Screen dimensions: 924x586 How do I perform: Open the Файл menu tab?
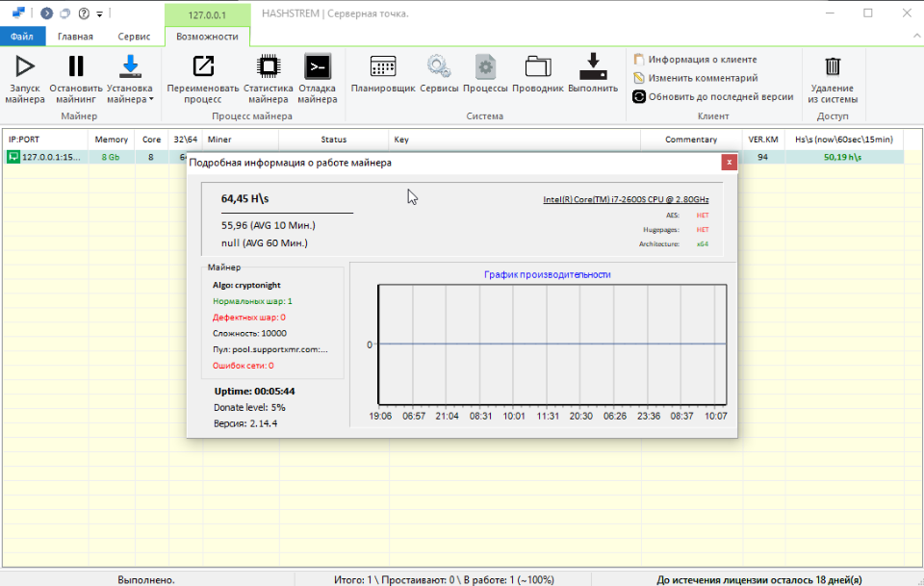pos(22,37)
